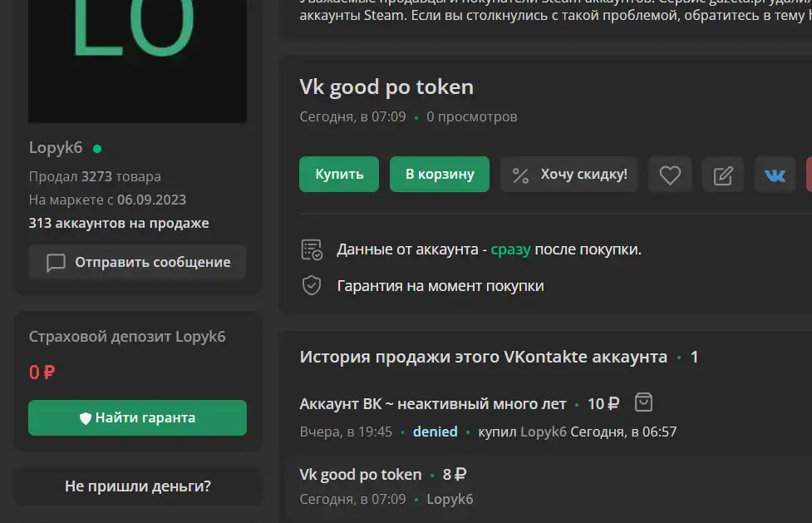Image resolution: width=812 pixels, height=523 pixels.
Task: Open Vk good po token history entry
Action: tap(361, 475)
